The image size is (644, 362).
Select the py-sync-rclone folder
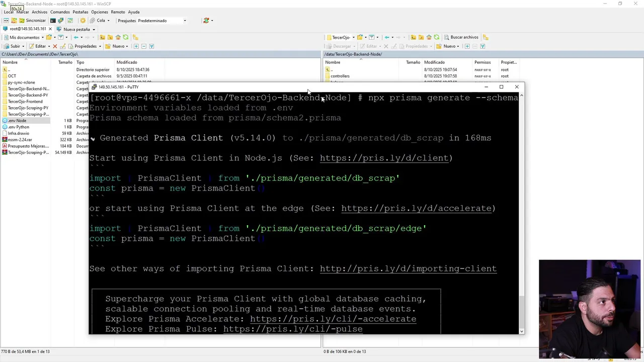(x=21, y=82)
